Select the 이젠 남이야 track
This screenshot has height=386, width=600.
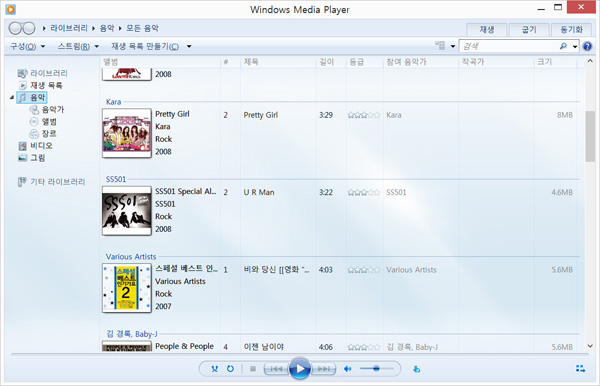coord(264,347)
